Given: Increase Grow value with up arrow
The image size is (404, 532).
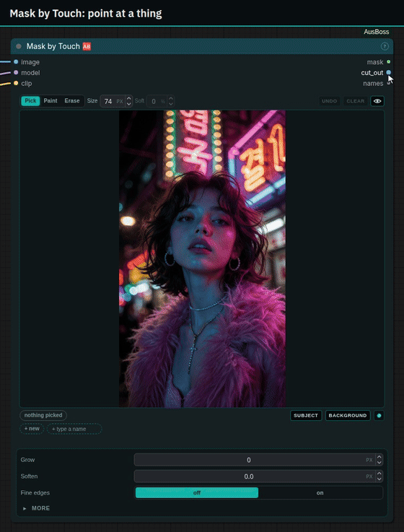Looking at the screenshot, I should (379, 458).
